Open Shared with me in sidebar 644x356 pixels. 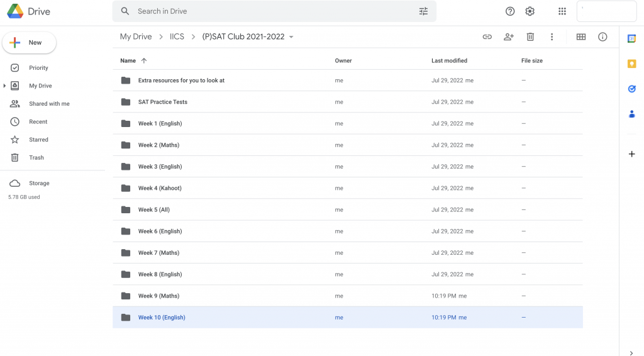click(49, 104)
